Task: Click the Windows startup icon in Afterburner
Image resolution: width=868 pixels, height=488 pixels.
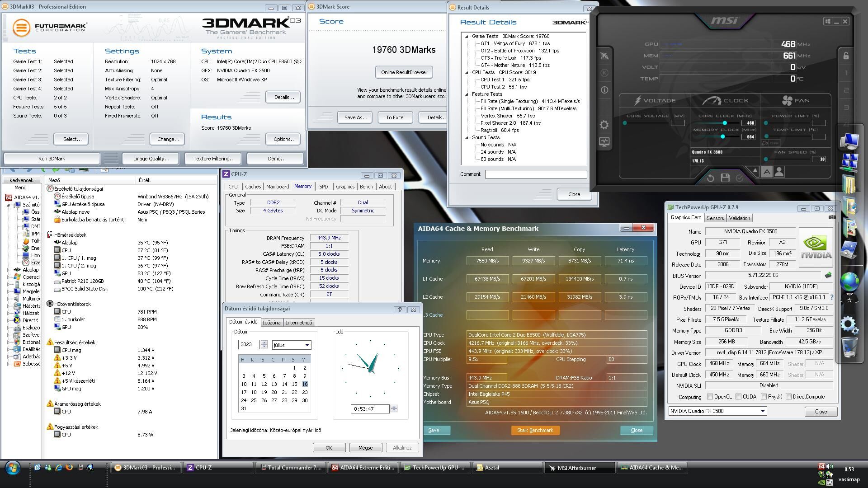Action: coord(827,21)
